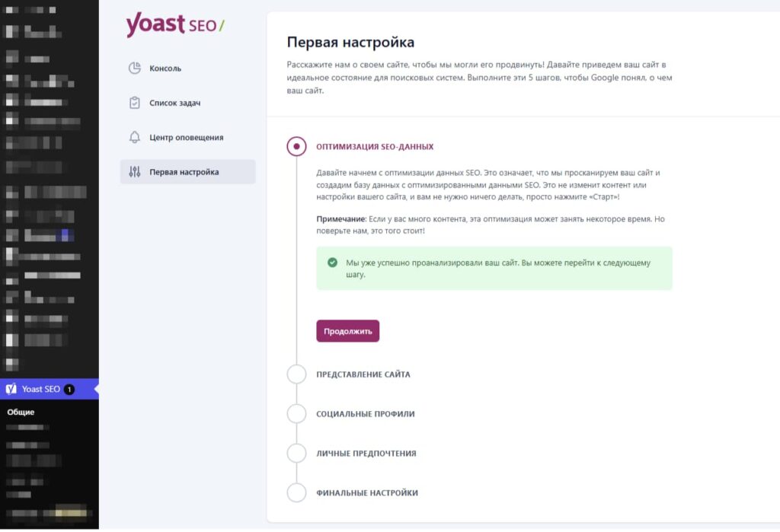Click the sliders icon next to Первая настройка

pos(135,172)
